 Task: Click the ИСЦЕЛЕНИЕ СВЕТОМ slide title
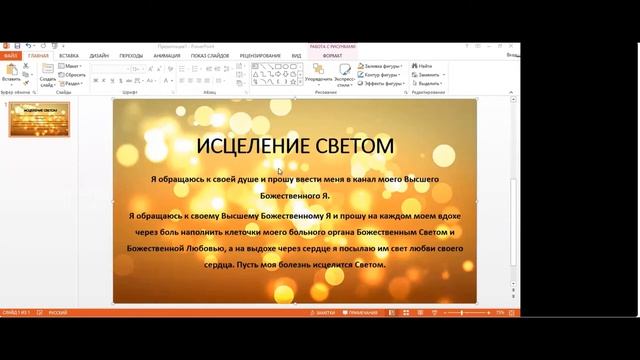295,146
